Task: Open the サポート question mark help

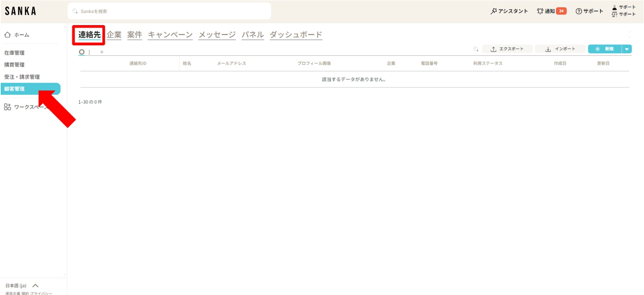Action: 590,11
